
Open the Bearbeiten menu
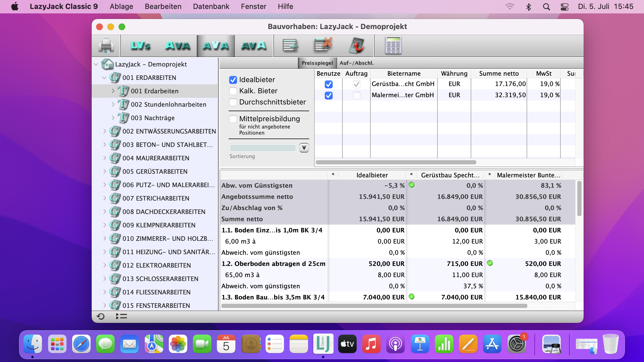(163, 7)
